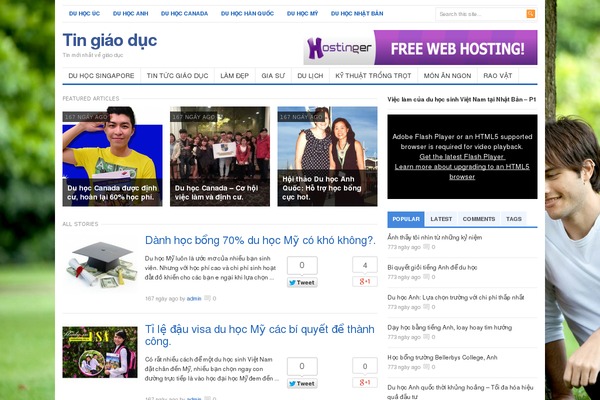This screenshot has height=400, width=600.
Task: Click the graduation cap story thumbnail
Action: [x=101, y=264]
